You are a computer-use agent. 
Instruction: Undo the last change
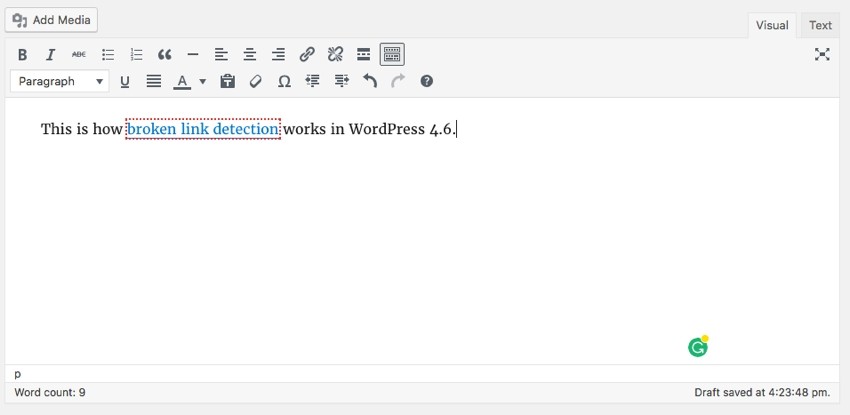[x=370, y=81]
